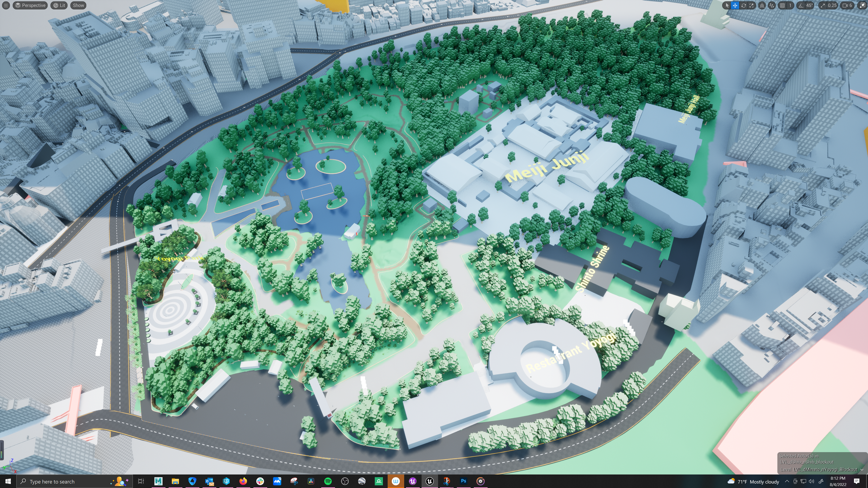Activate the Scale tool
Image resolution: width=868 pixels, height=488 pixels.
click(751, 5)
